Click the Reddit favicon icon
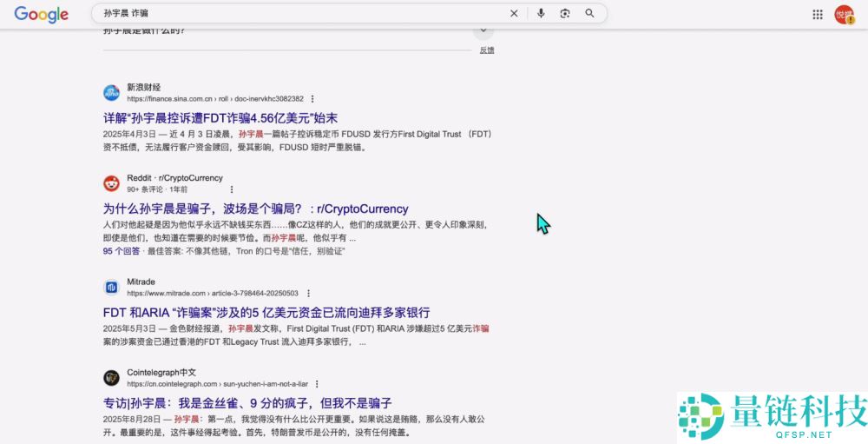The width and height of the screenshot is (868, 444). 111,183
